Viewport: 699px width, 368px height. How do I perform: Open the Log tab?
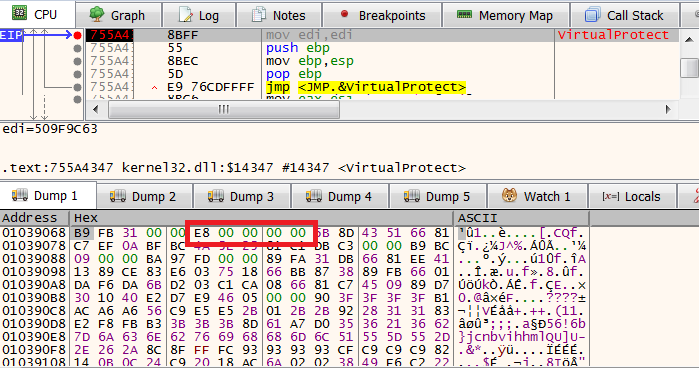tap(199, 15)
